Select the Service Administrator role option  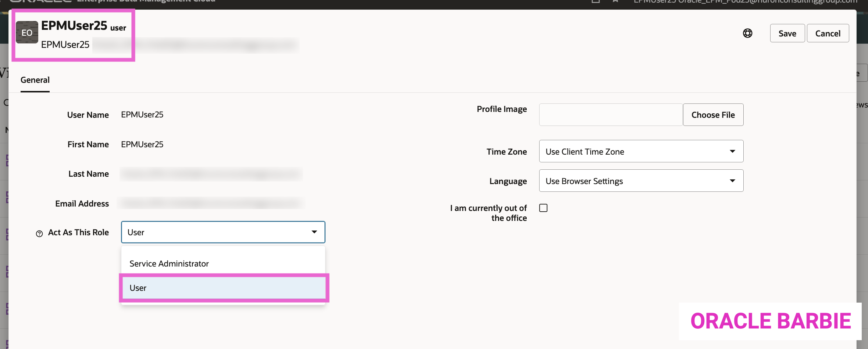(x=169, y=264)
